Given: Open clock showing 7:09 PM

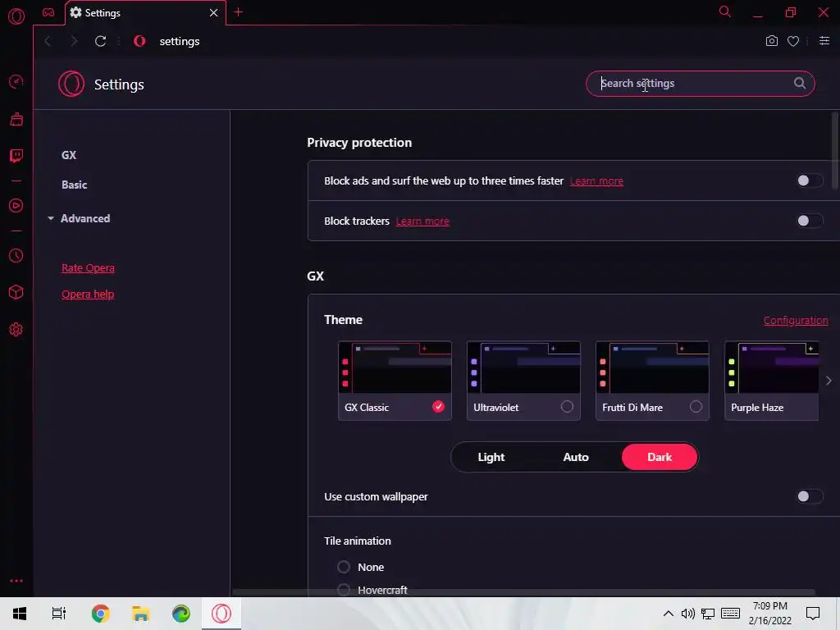Looking at the screenshot, I should point(769,614).
